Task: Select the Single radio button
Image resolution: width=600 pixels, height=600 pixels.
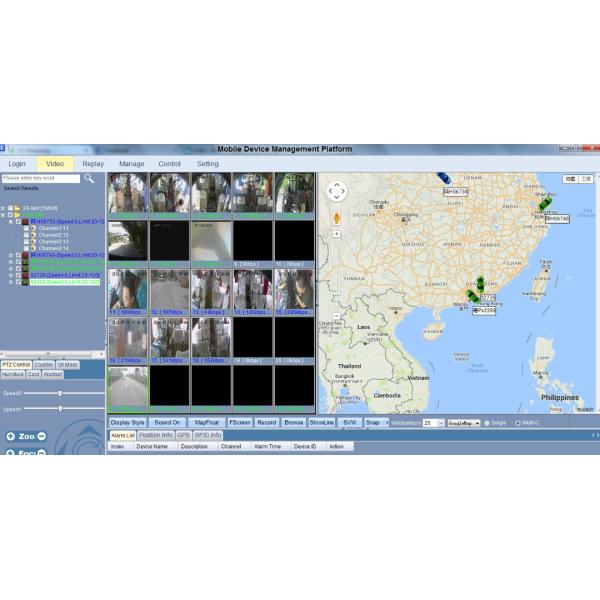Action: tap(487, 423)
